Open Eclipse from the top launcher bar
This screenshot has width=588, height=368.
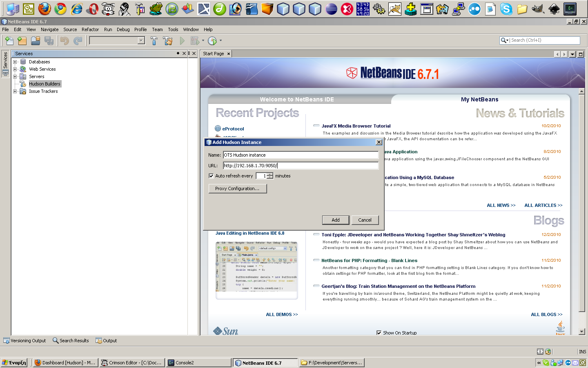click(331, 9)
